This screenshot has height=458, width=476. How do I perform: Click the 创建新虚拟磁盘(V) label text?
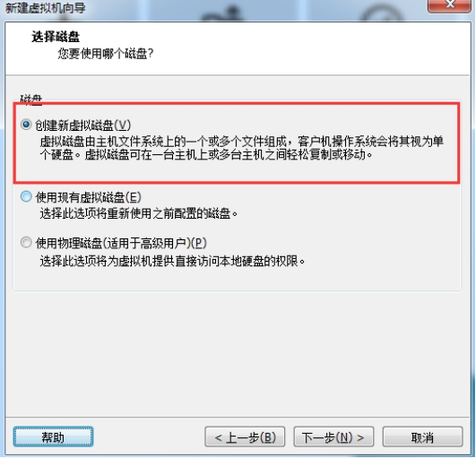pyautogui.click(x=82, y=125)
